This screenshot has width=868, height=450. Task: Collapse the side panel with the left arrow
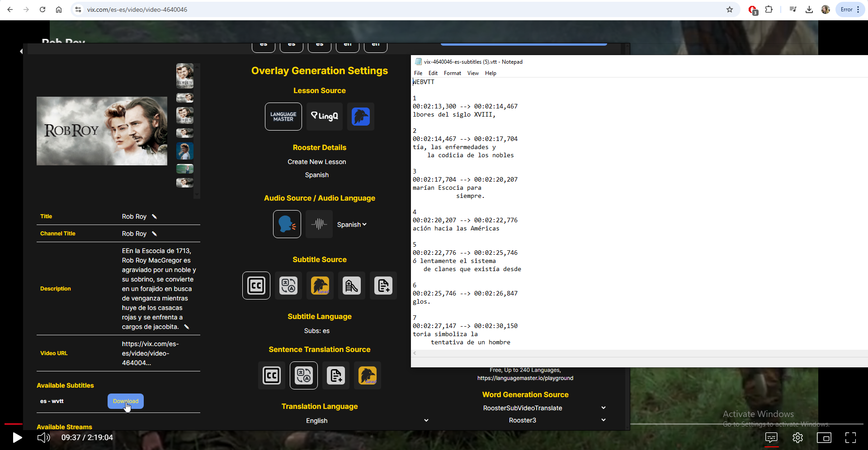(21, 52)
